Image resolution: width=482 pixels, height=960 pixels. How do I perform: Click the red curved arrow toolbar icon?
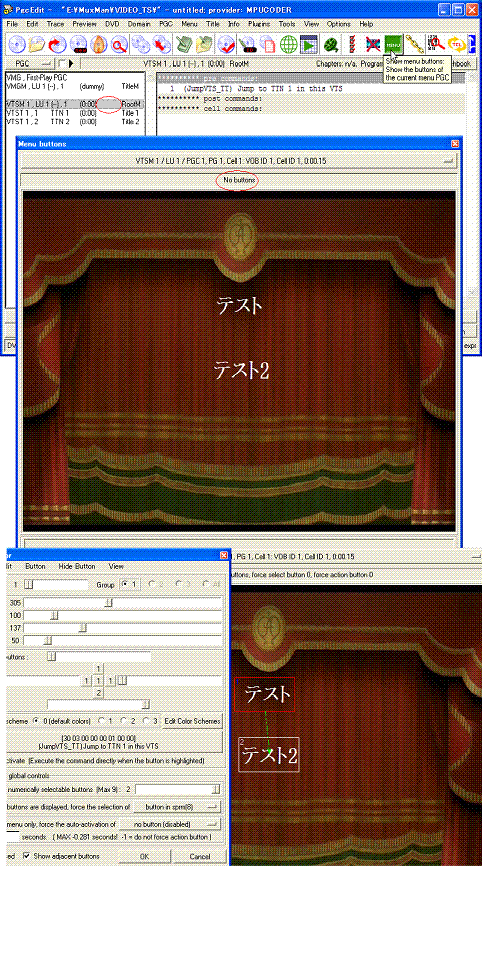58,45
